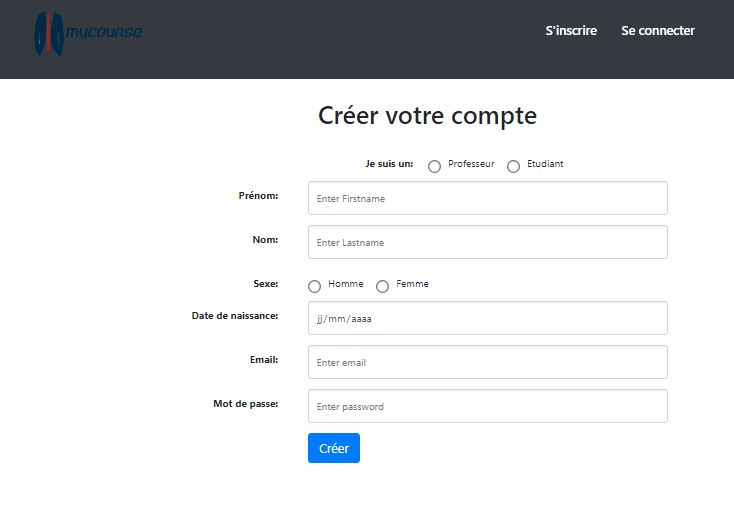734x524 pixels.
Task: Click the Sexe label
Action: [x=266, y=284]
